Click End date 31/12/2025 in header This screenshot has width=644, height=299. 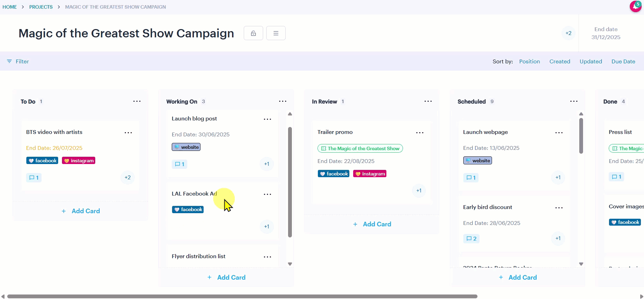pyautogui.click(x=606, y=33)
